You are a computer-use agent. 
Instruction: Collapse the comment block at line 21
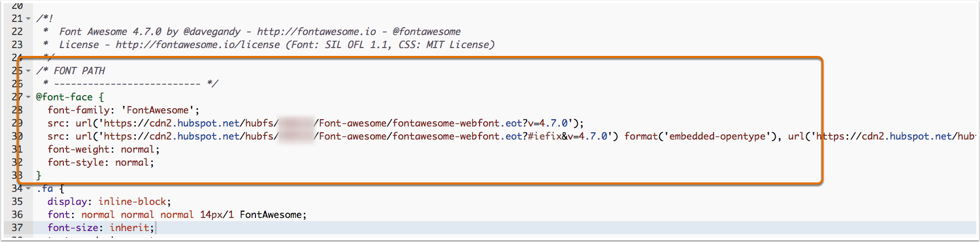[x=28, y=19]
